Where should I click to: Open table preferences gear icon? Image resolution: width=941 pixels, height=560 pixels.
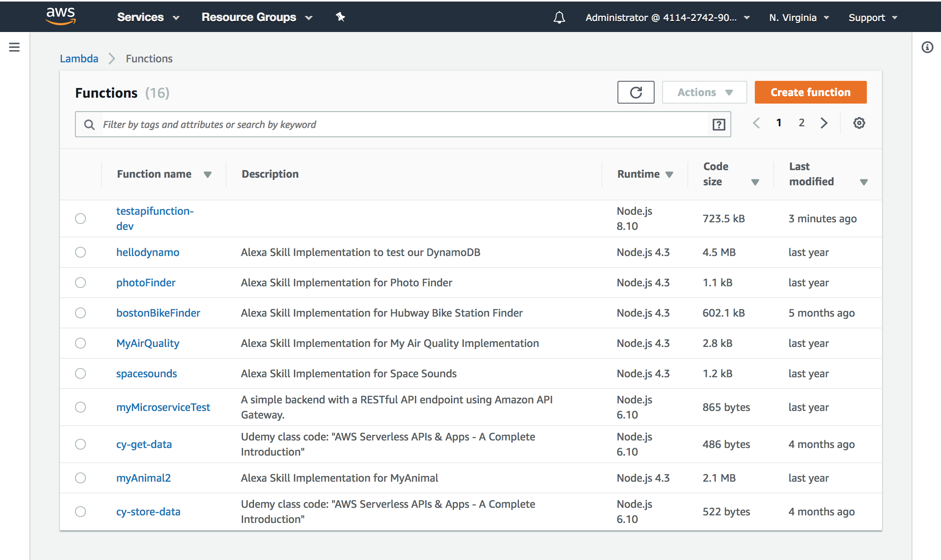(859, 123)
